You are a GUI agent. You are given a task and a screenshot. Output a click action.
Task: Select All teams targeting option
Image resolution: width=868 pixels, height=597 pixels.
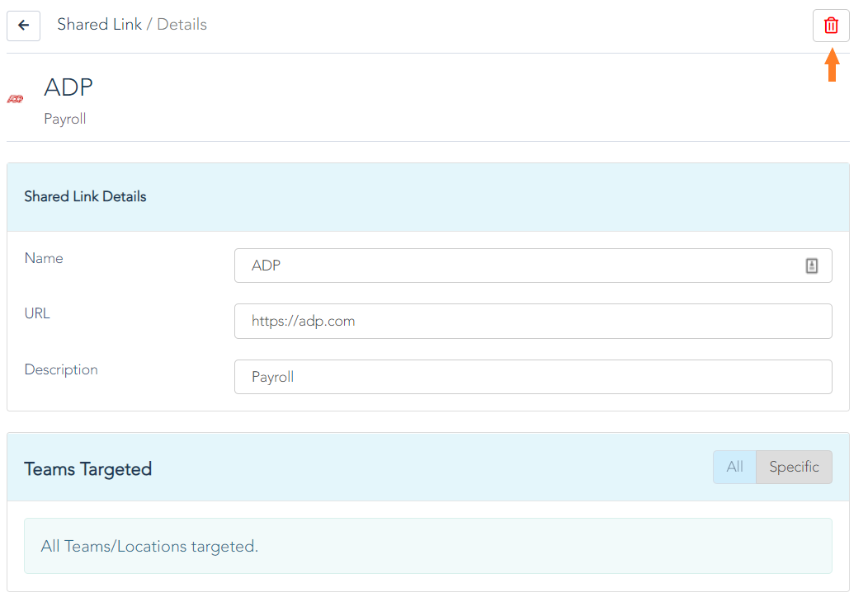734,467
